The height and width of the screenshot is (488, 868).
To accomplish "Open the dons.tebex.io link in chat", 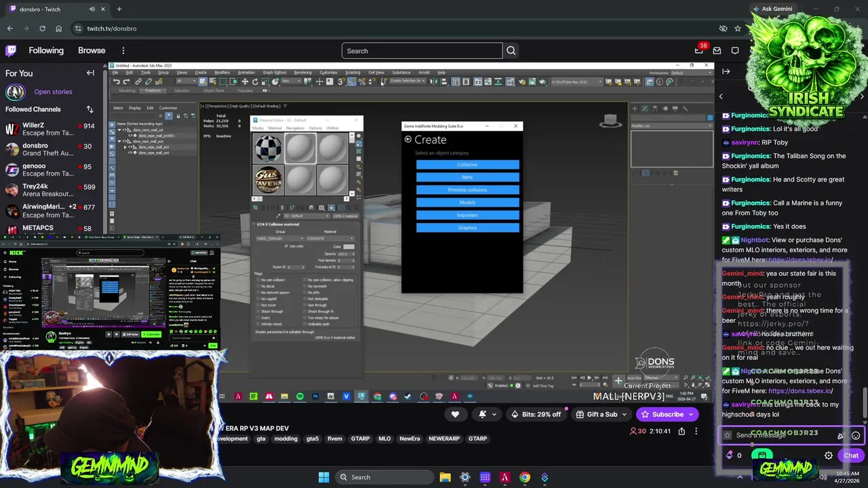I will pyautogui.click(x=800, y=391).
